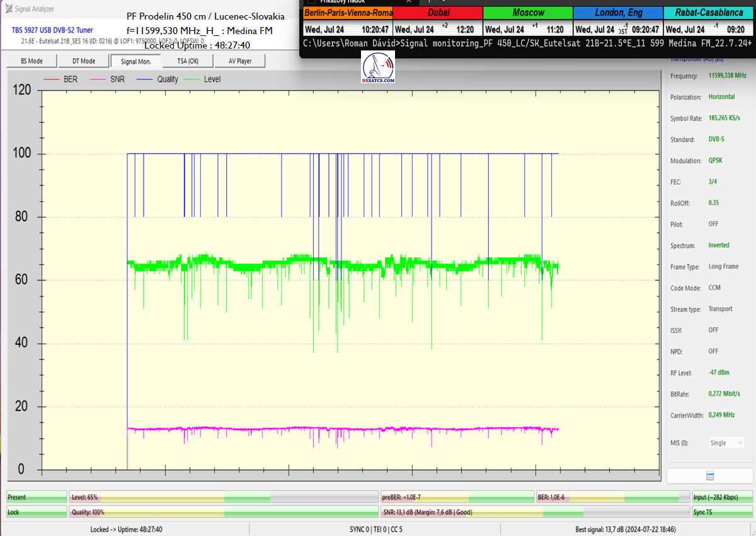Switch to the BS Mode tab
The height and width of the screenshot is (536, 756).
(x=31, y=61)
